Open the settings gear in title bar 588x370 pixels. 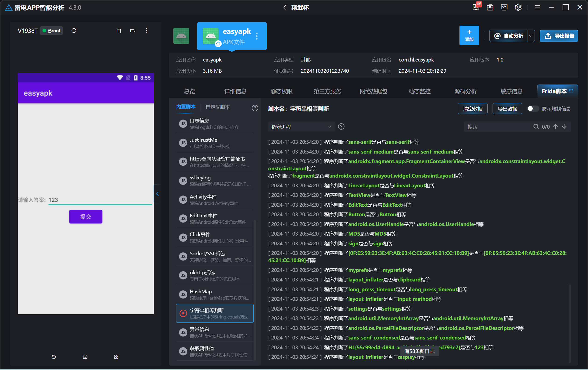tap(518, 7)
